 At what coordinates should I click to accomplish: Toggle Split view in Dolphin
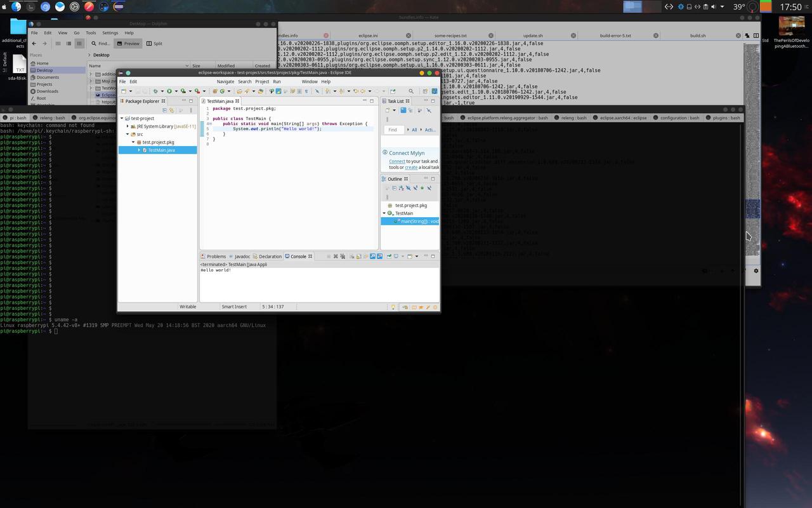[154, 43]
